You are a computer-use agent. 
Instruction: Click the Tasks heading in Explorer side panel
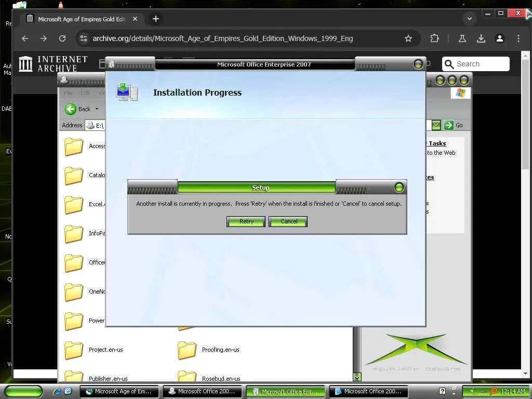[x=437, y=143]
